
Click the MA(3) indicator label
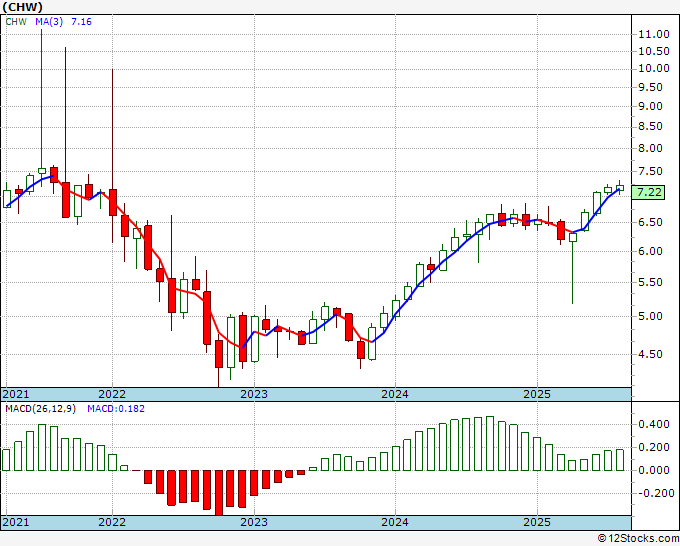click(49, 22)
